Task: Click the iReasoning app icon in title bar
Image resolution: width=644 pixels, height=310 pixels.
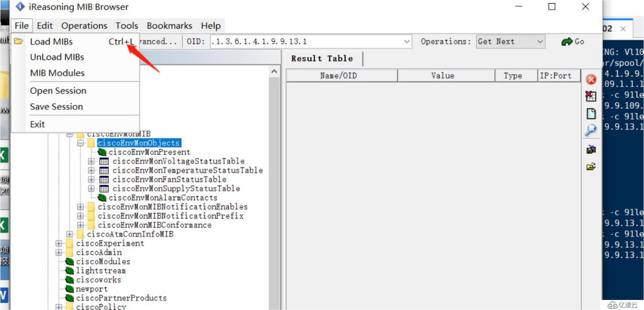Action: [x=20, y=6]
